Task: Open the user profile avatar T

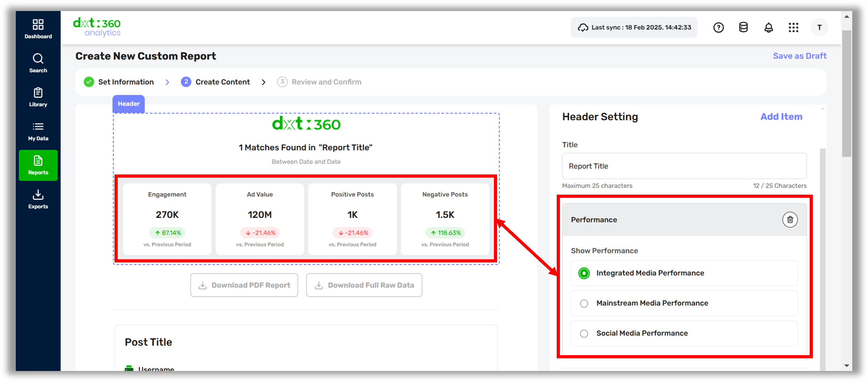Action: point(819,28)
